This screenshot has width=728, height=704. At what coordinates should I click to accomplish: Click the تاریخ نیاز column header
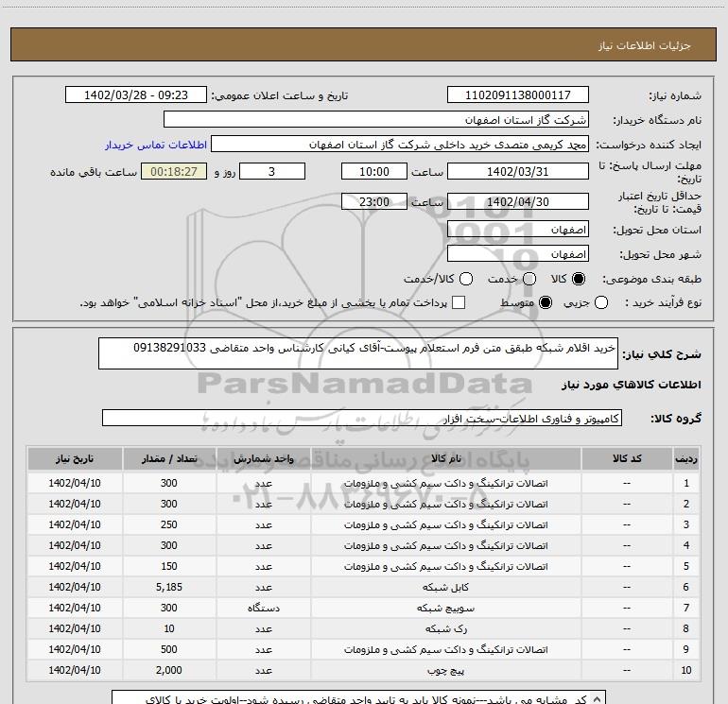(75, 458)
